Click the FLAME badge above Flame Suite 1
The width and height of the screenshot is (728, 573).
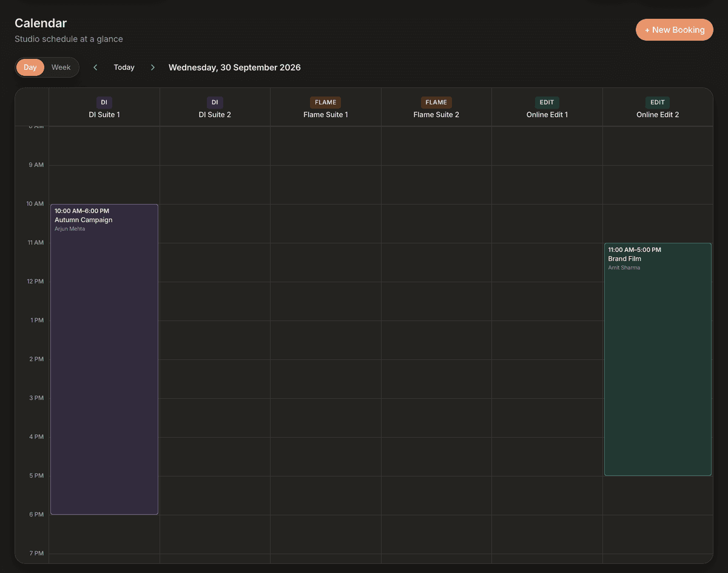326,103
